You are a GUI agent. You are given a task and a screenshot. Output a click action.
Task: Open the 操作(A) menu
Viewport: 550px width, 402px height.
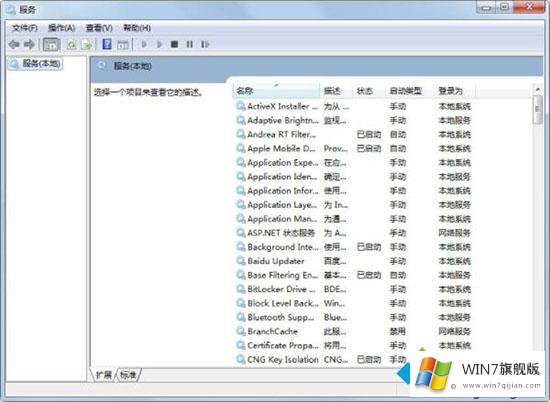[61, 28]
